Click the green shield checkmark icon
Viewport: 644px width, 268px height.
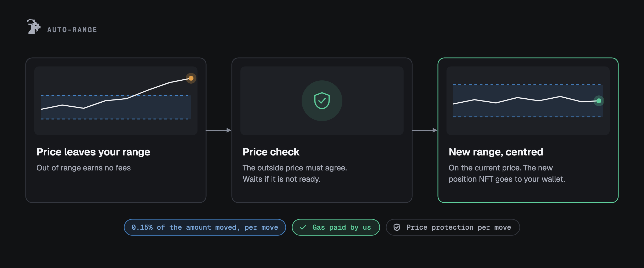[x=322, y=101]
